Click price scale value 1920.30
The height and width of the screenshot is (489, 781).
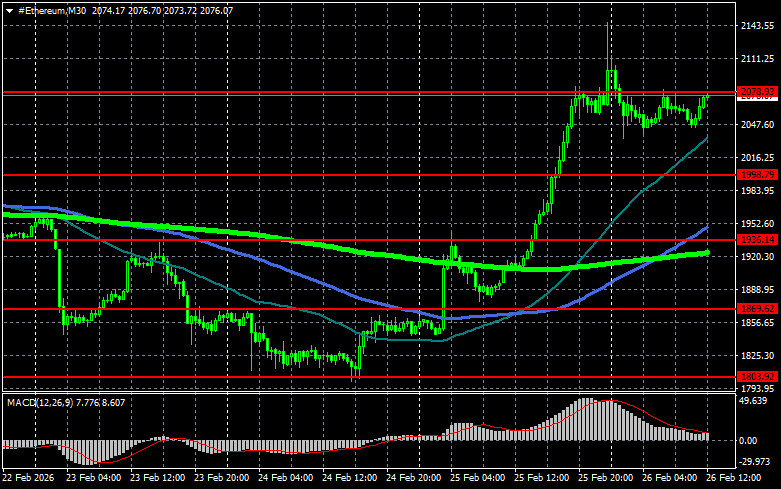[x=757, y=256]
